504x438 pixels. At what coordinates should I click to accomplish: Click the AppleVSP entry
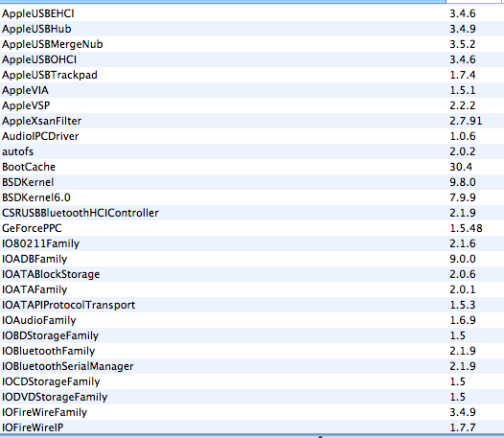[x=252, y=105]
